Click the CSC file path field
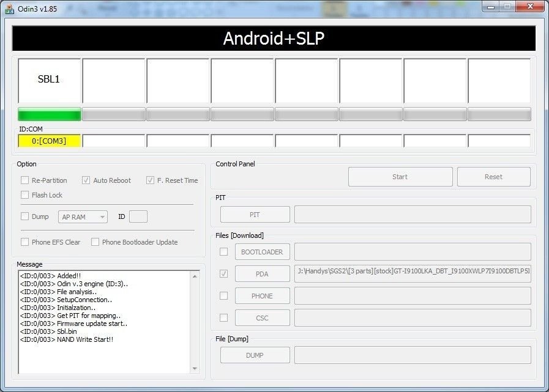 tap(413, 318)
